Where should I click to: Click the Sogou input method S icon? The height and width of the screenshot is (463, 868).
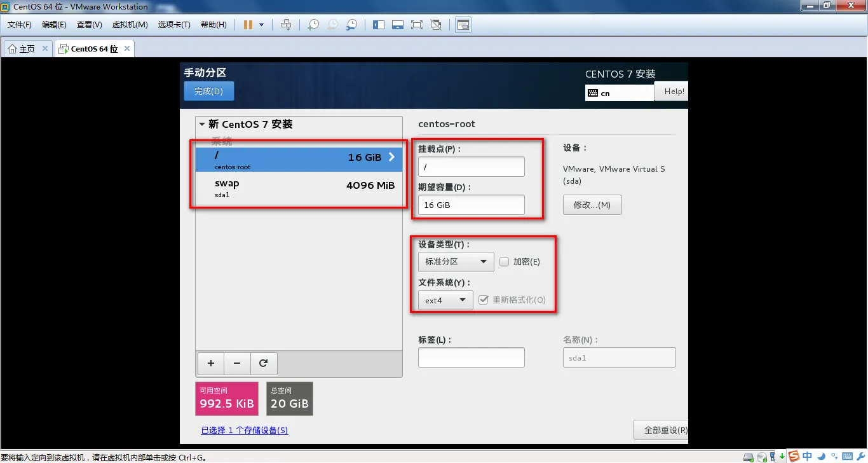pos(794,455)
